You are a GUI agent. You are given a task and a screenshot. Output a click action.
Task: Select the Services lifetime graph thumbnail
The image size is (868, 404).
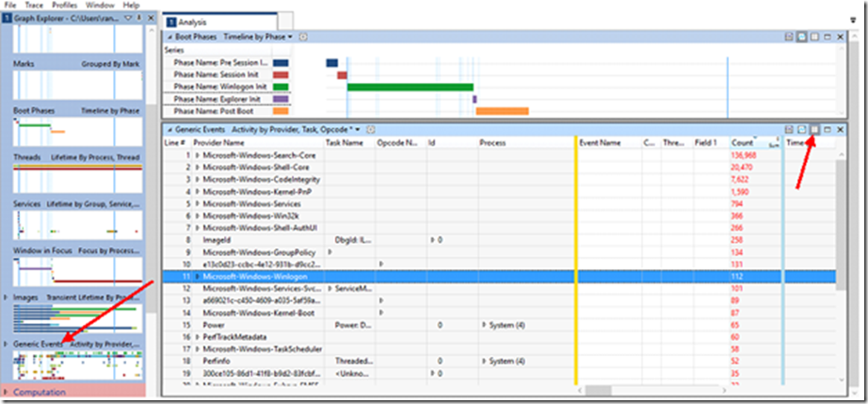(x=77, y=225)
